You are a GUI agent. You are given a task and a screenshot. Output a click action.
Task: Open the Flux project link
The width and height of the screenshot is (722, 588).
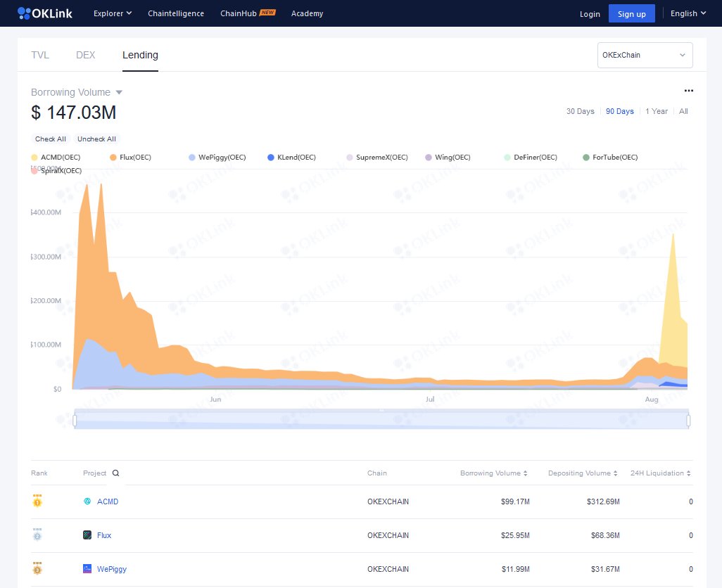(104, 535)
